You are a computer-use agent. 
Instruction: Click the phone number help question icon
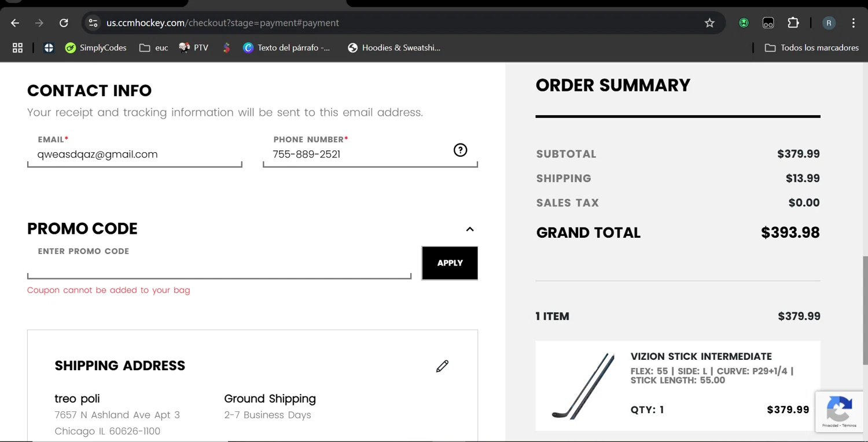tap(460, 150)
